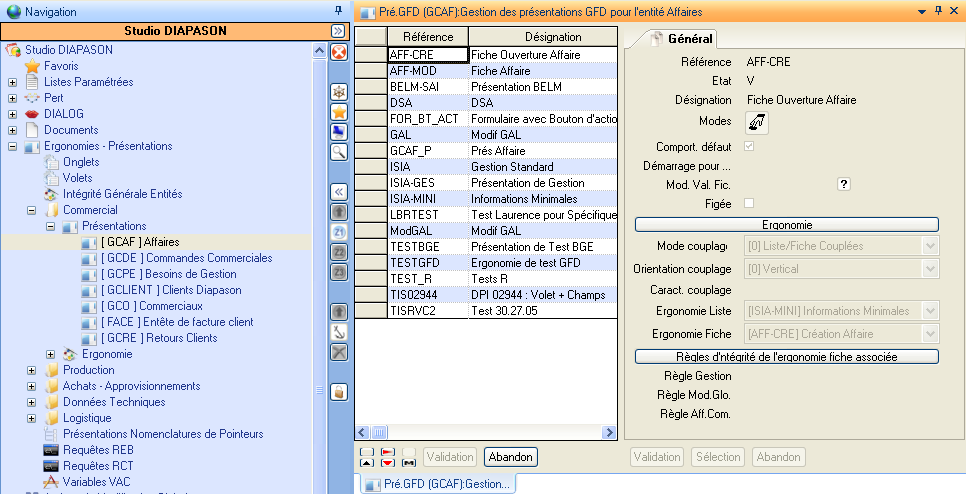Expand the Production folder node
966x494 pixels.
click(x=31, y=370)
